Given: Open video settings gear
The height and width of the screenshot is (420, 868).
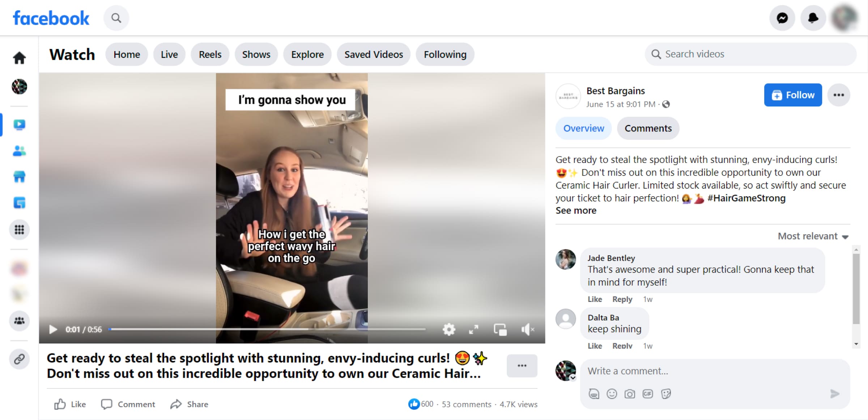Looking at the screenshot, I should click(449, 329).
